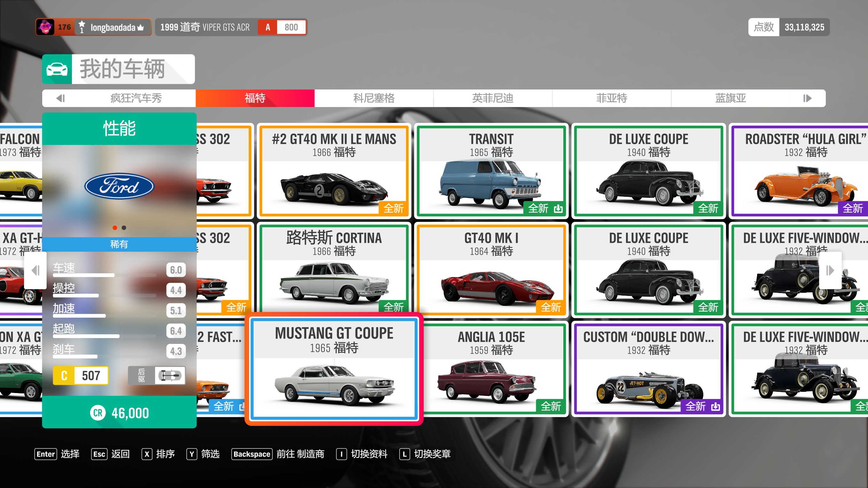Click the download icon on Custom Double Down card

pyautogui.click(x=716, y=407)
